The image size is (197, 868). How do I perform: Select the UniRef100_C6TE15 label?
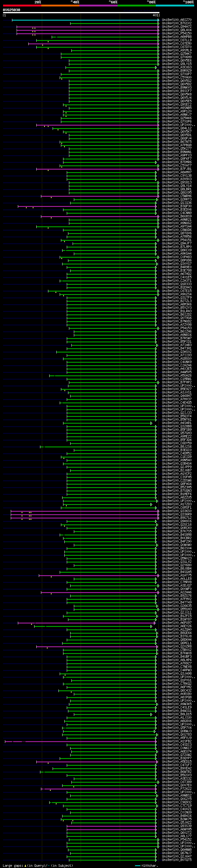coord(176,291)
